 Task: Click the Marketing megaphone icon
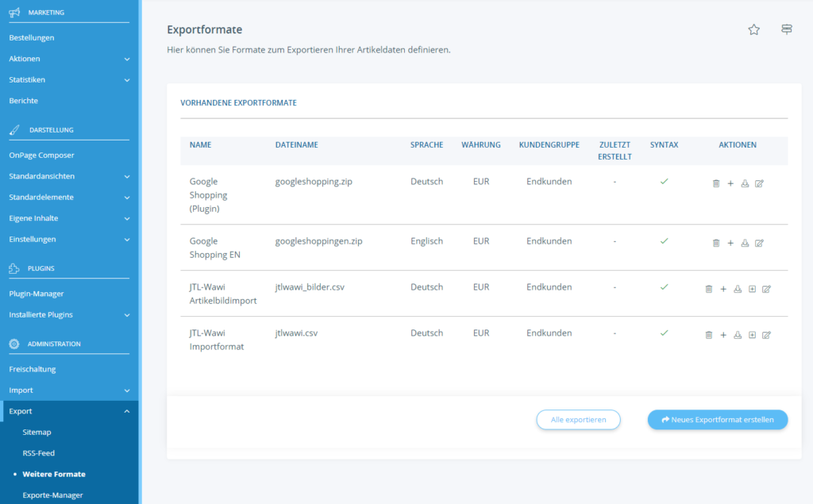14,12
